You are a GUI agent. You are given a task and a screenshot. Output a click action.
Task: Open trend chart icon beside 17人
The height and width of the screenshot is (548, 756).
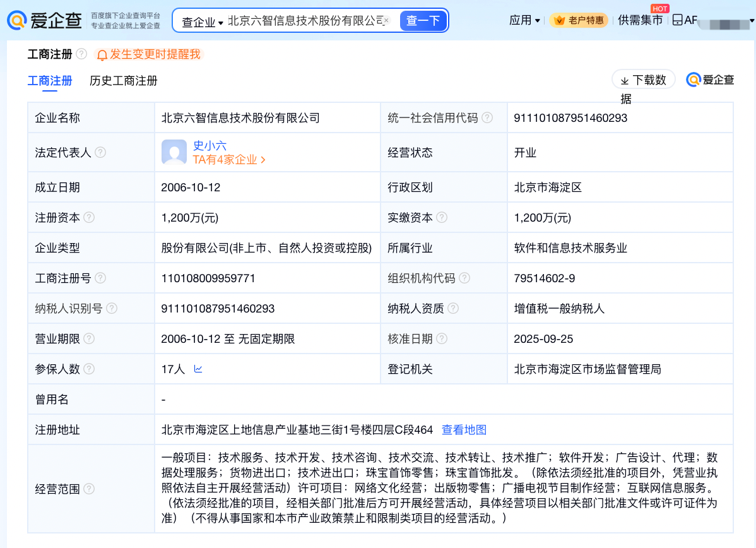pyautogui.click(x=198, y=369)
